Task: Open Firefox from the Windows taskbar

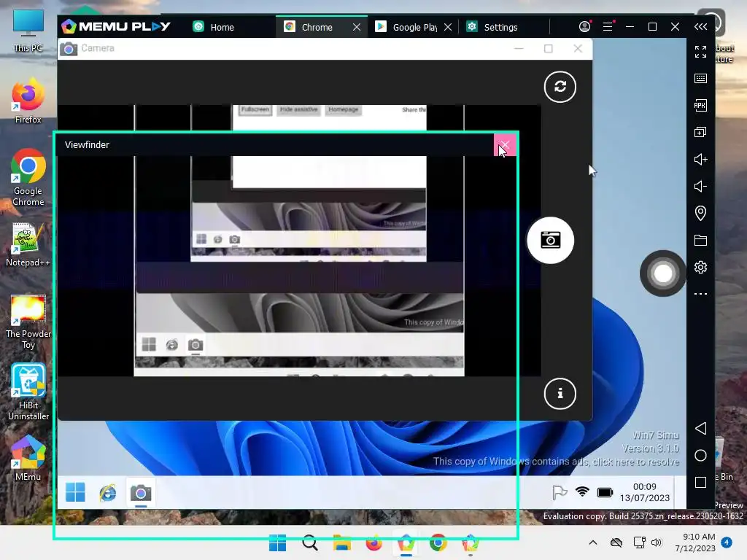Action: 374,542
